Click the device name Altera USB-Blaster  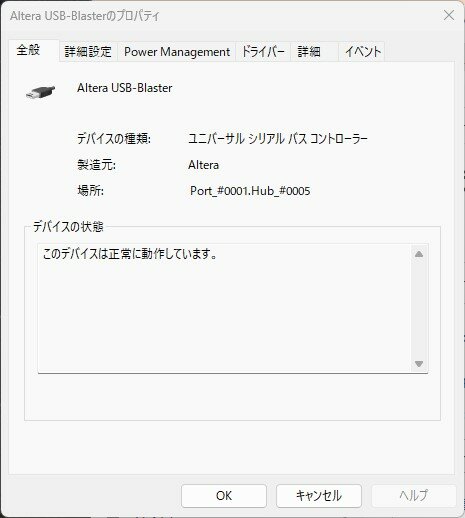point(125,88)
